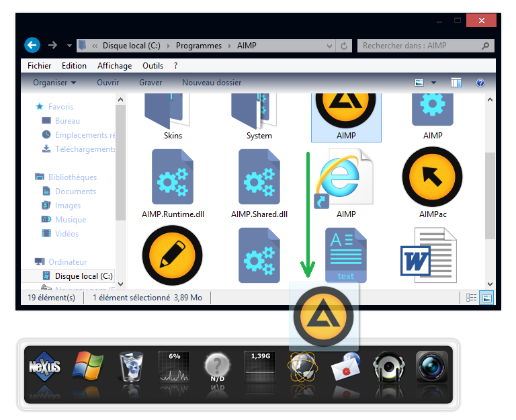Image resolution: width=516 pixels, height=420 pixels.
Task: Click the blue back arrow button
Action: (x=32, y=45)
